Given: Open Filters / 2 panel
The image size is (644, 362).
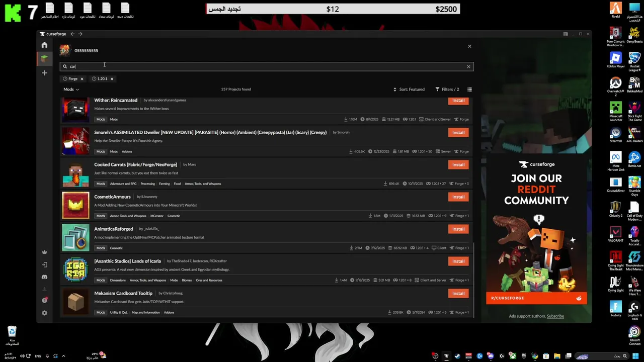Looking at the screenshot, I should [x=447, y=89].
